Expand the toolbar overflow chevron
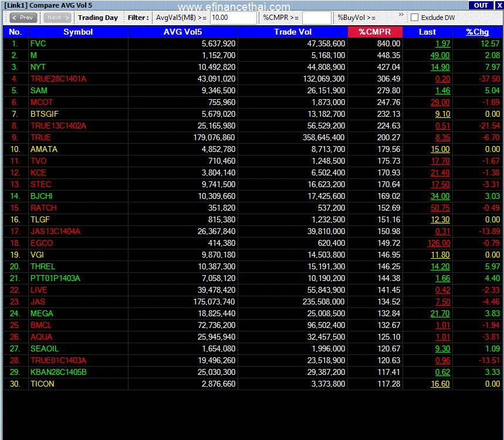This screenshot has height=440, width=504. 401,15
